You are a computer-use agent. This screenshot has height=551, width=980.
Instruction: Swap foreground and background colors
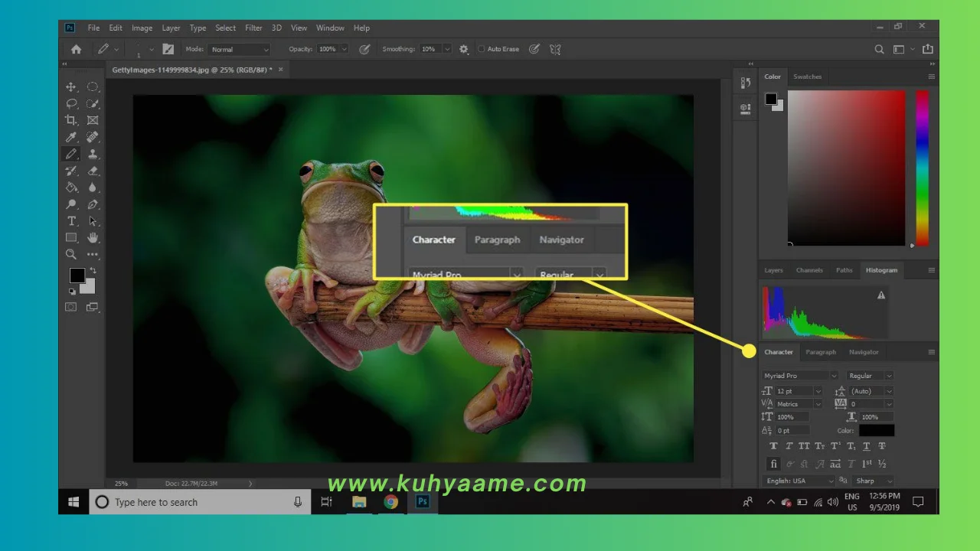pyautogui.click(x=93, y=270)
